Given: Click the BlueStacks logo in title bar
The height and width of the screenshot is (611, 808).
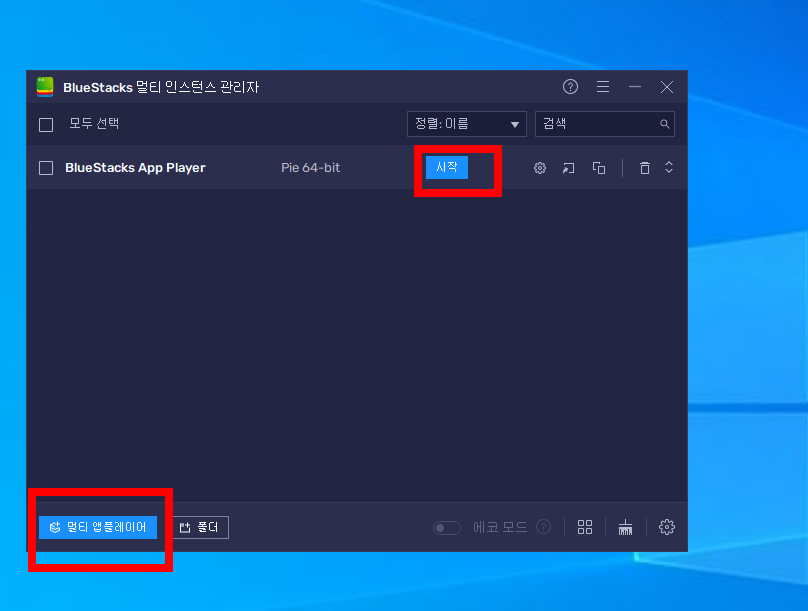Looking at the screenshot, I should point(45,87).
